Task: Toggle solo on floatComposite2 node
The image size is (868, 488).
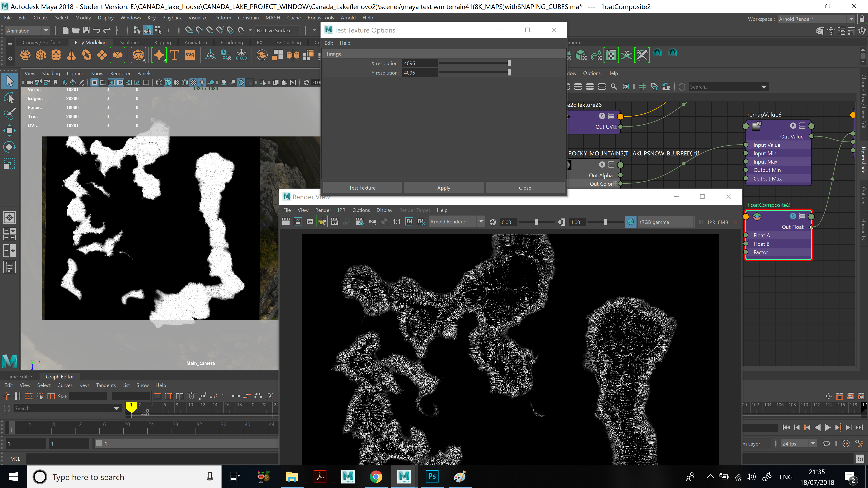Action: pos(793,216)
